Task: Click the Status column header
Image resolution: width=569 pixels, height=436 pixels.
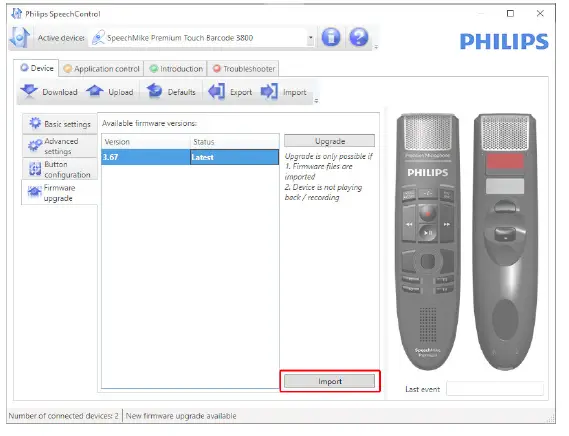Action: [234, 142]
